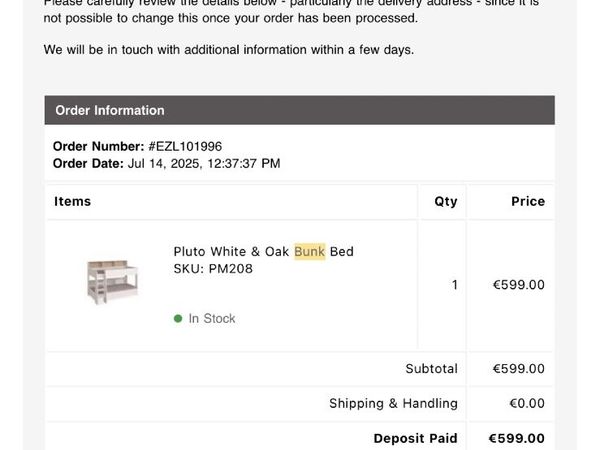600x450 pixels.
Task: Select the order number #EZL101996
Action: coord(185,146)
